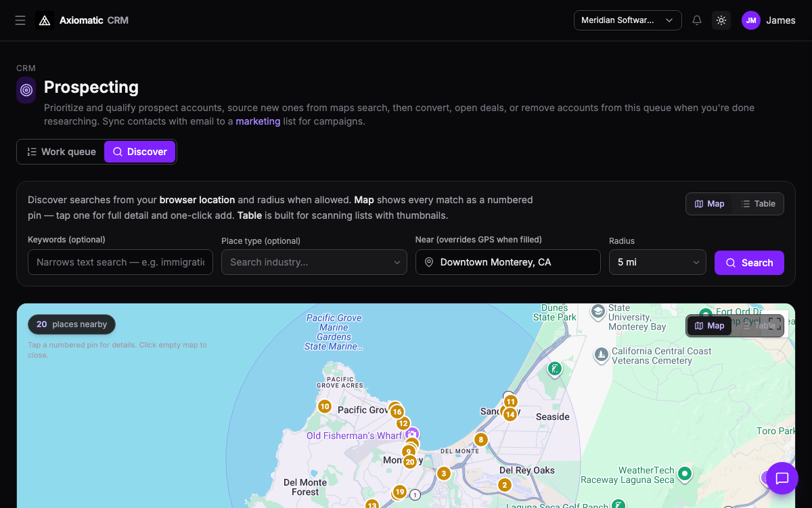Click the State University graduation cap marker

tap(597, 312)
